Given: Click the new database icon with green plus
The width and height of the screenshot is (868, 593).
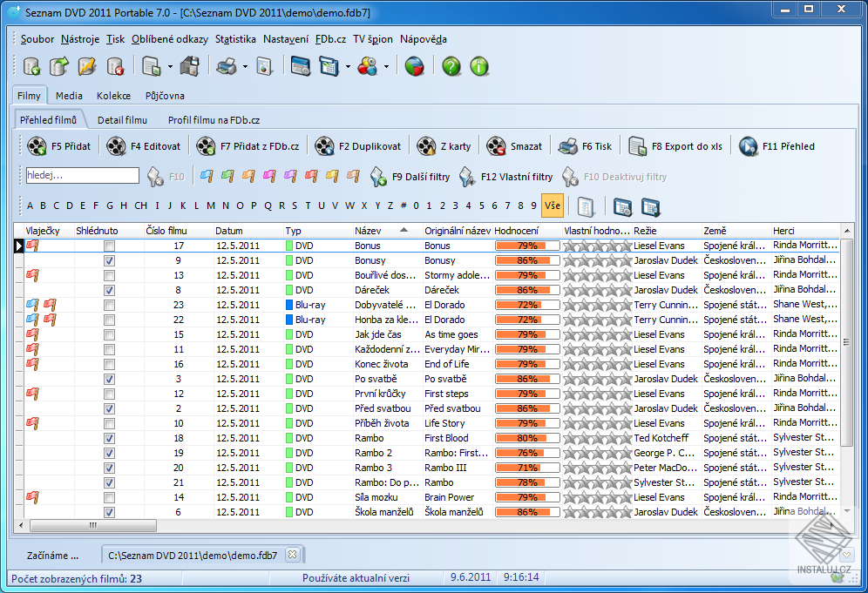Looking at the screenshot, I should (x=31, y=67).
